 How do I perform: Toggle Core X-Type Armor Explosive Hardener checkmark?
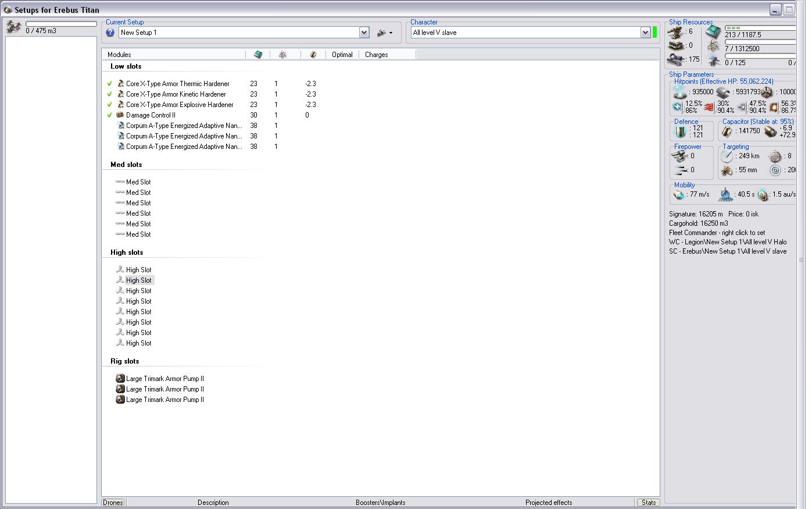click(109, 105)
